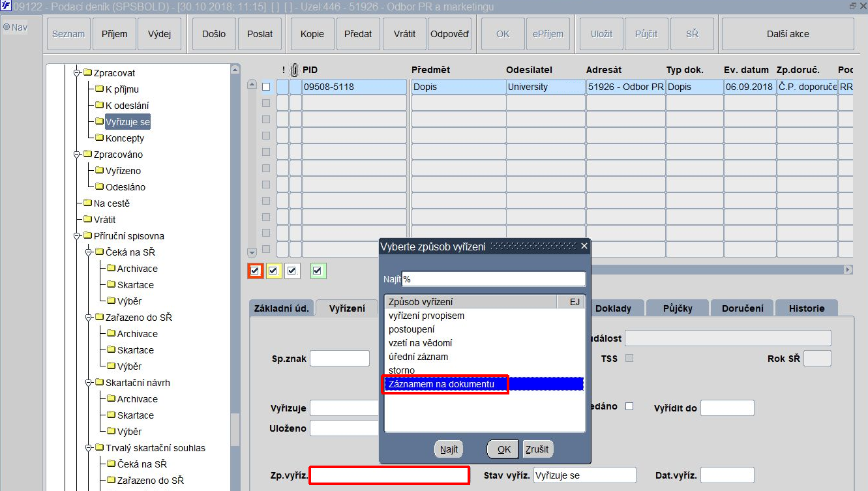
Task: Select the K odeslání folder
Action: point(127,106)
